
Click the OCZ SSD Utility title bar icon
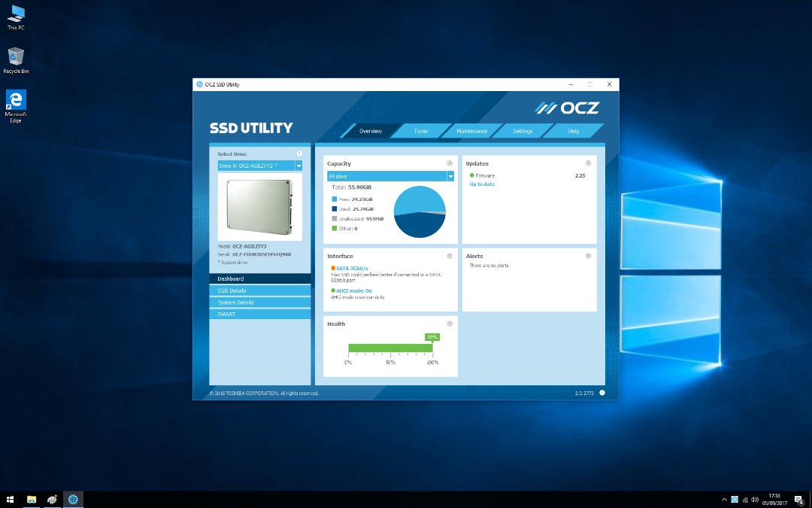pyautogui.click(x=199, y=84)
